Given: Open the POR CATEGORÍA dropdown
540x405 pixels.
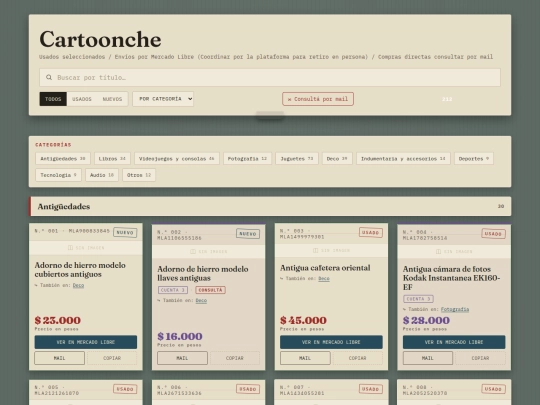Looking at the screenshot, I should tap(163, 99).
